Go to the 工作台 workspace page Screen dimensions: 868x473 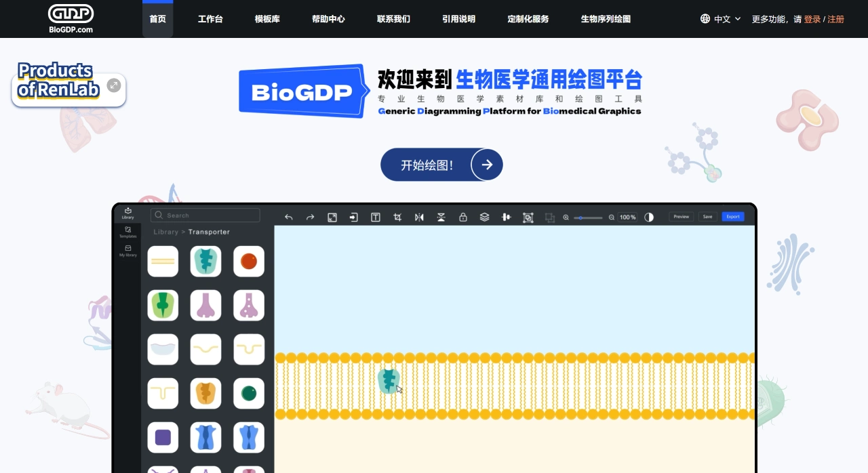click(x=210, y=19)
